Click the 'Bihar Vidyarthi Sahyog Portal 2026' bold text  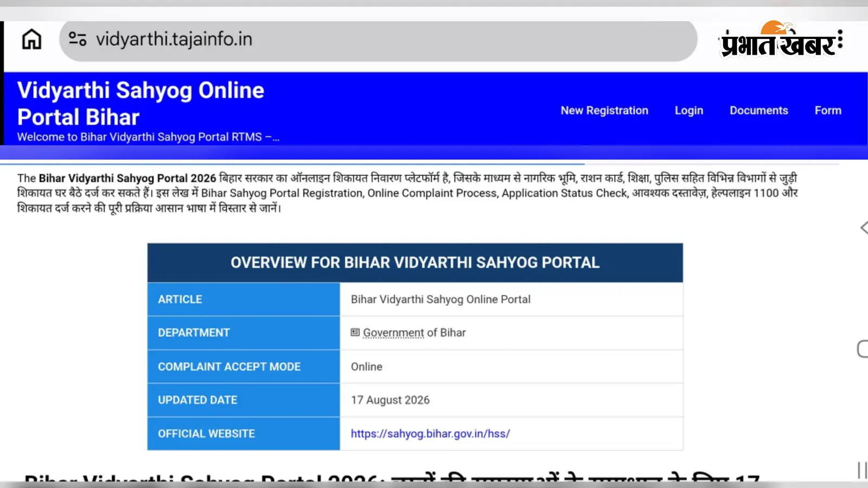click(127, 178)
